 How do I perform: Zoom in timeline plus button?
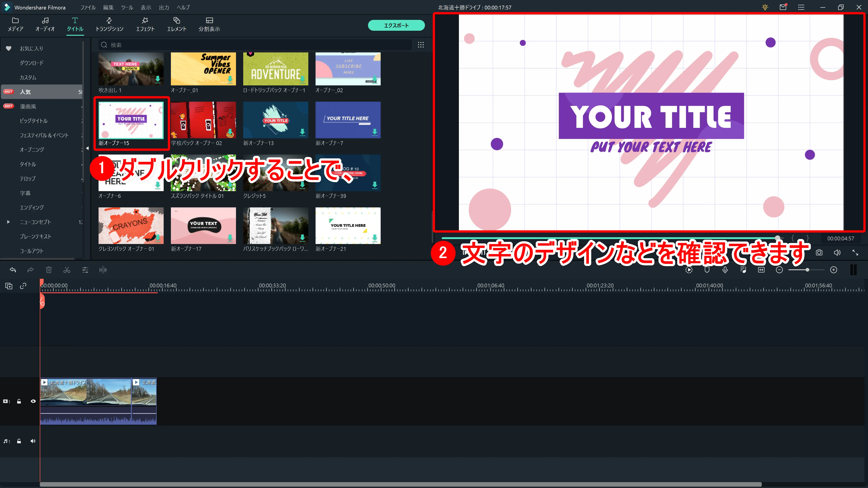pyautogui.click(x=834, y=270)
